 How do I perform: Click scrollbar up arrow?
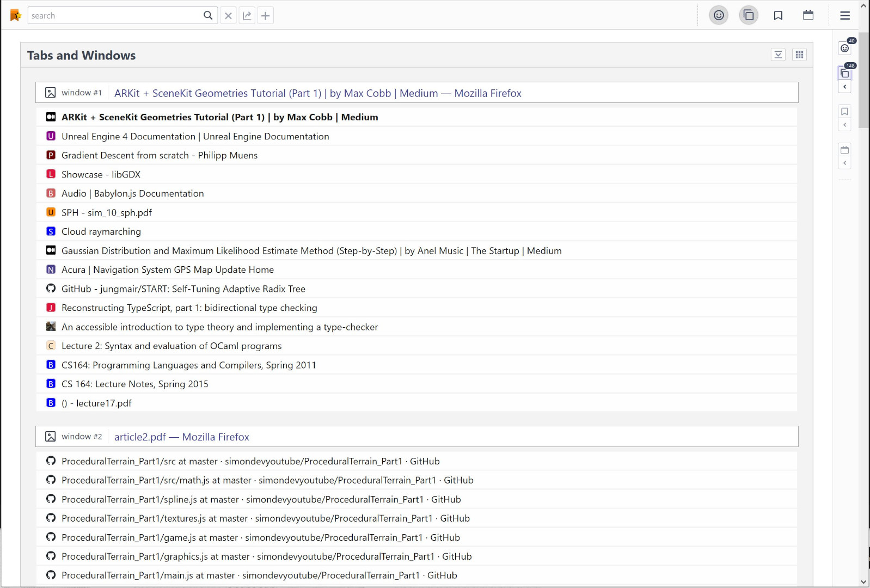[x=863, y=5]
